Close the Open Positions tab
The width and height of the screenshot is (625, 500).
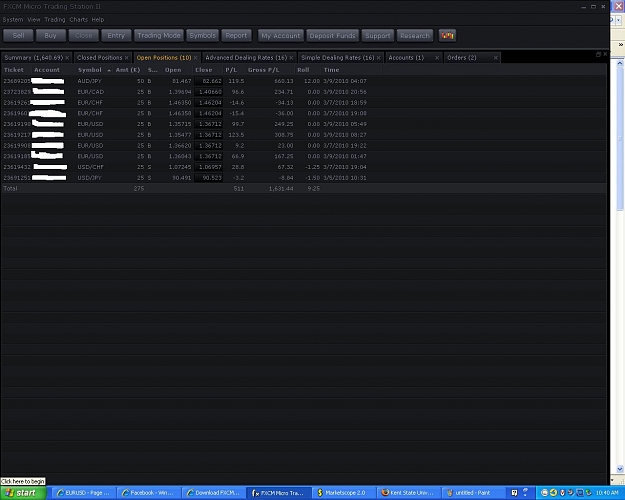click(195, 58)
